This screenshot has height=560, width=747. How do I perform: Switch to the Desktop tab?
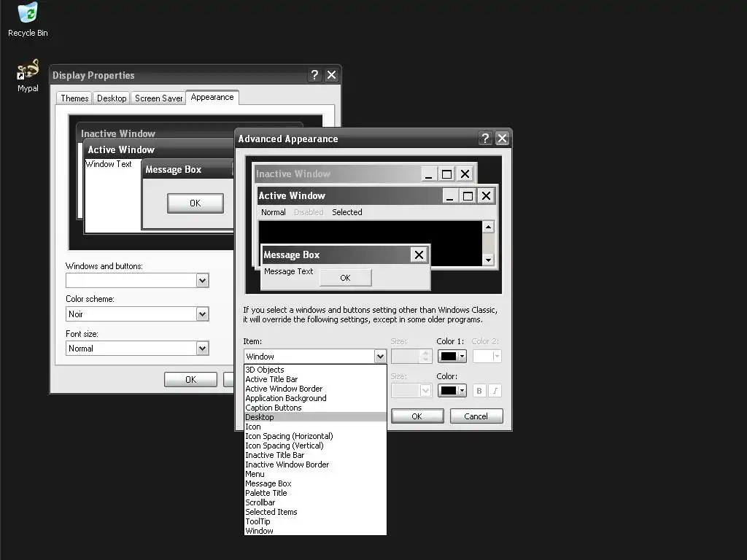(112, 98)
